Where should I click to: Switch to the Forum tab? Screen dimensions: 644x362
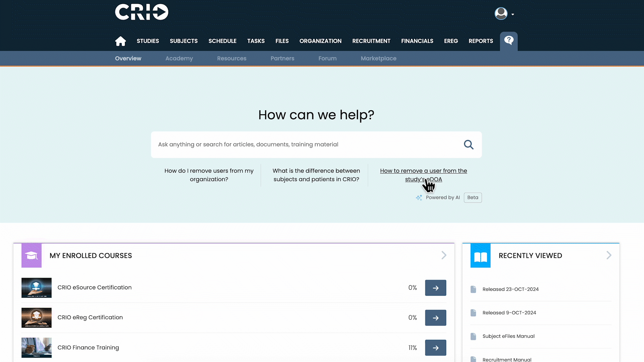pos(327,58)
